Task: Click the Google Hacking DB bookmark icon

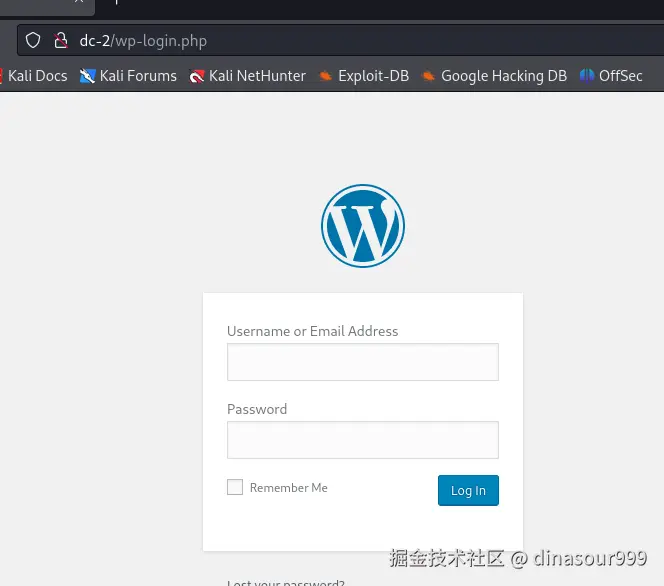Action: tap(428, 76)
